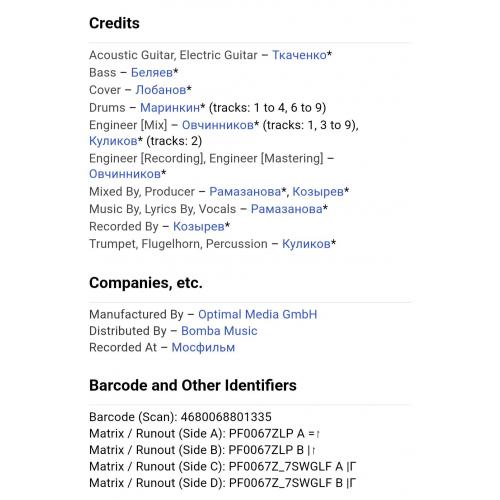Open Козырев link in Mixed By, Producer line
The width and height of the screenshot is (500, 500).
(x=318, y=191)
